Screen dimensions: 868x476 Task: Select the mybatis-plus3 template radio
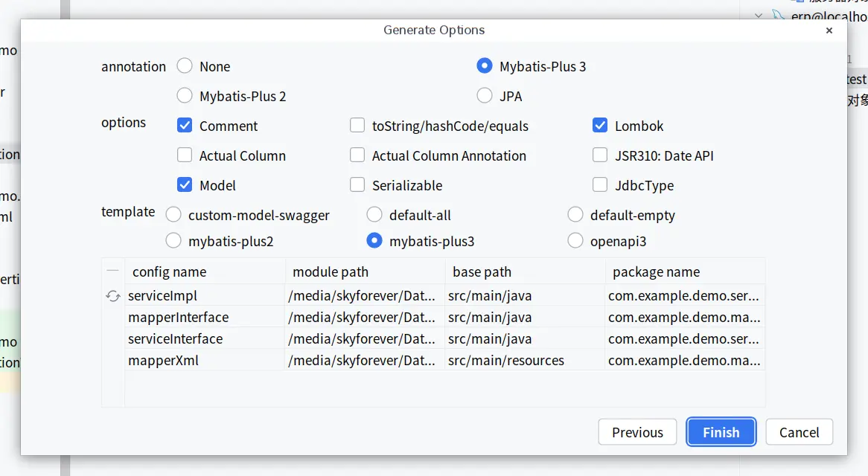tap(374, 240)
